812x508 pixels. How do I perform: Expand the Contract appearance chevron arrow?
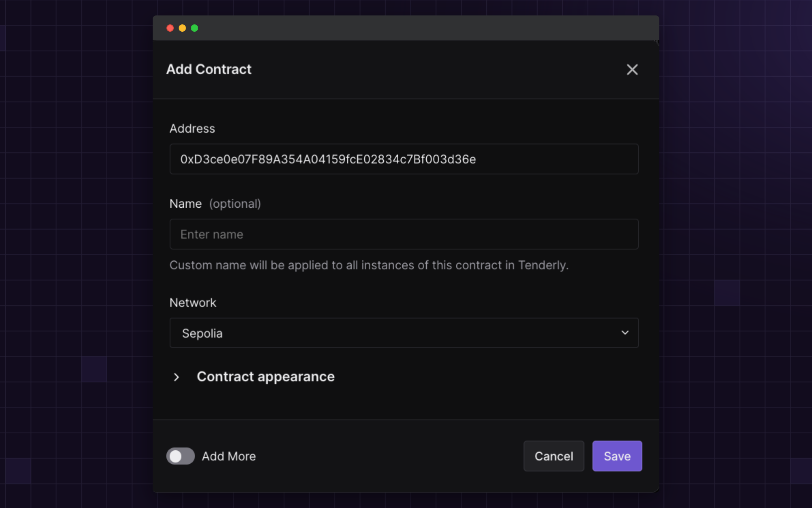(176, 377)
